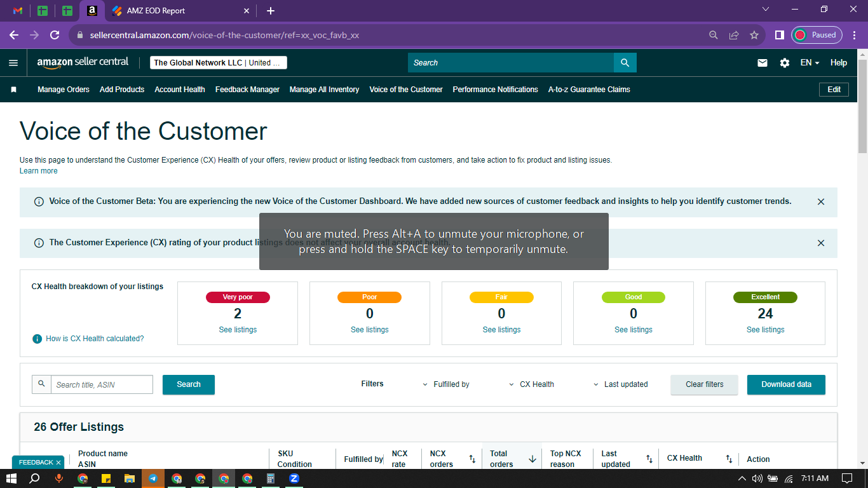Image resolution: width=868 pixels, height=488 pixels.
Task: Open the settings gear icon
Action: pos(785,63)
